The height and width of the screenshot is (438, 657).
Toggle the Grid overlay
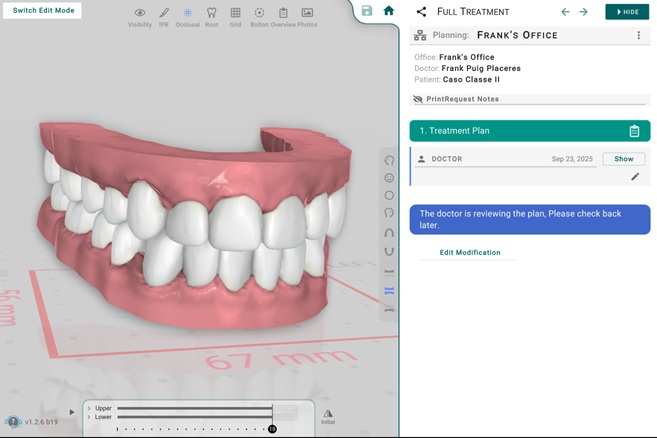(x=235, y=17)
